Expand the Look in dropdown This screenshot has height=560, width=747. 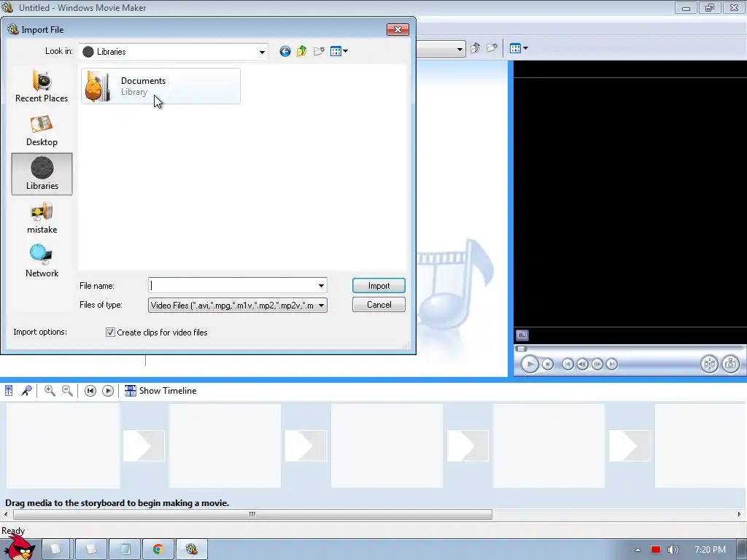coord(262,52)
